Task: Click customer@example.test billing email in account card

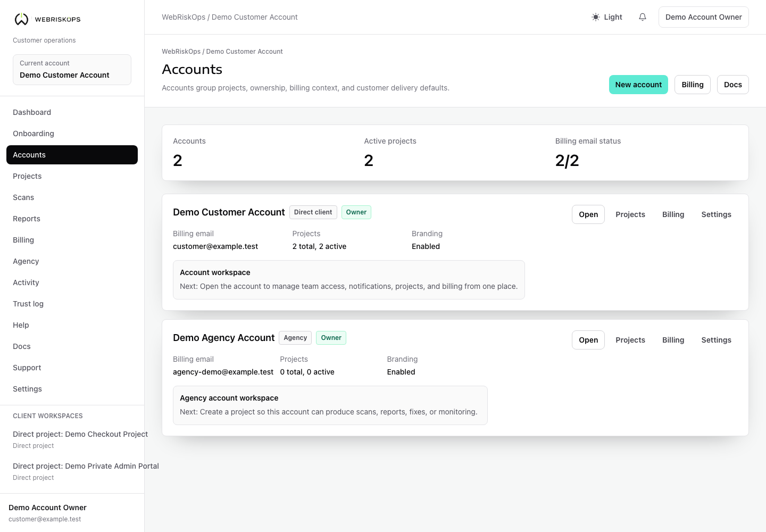Action: tap(215, 246)
